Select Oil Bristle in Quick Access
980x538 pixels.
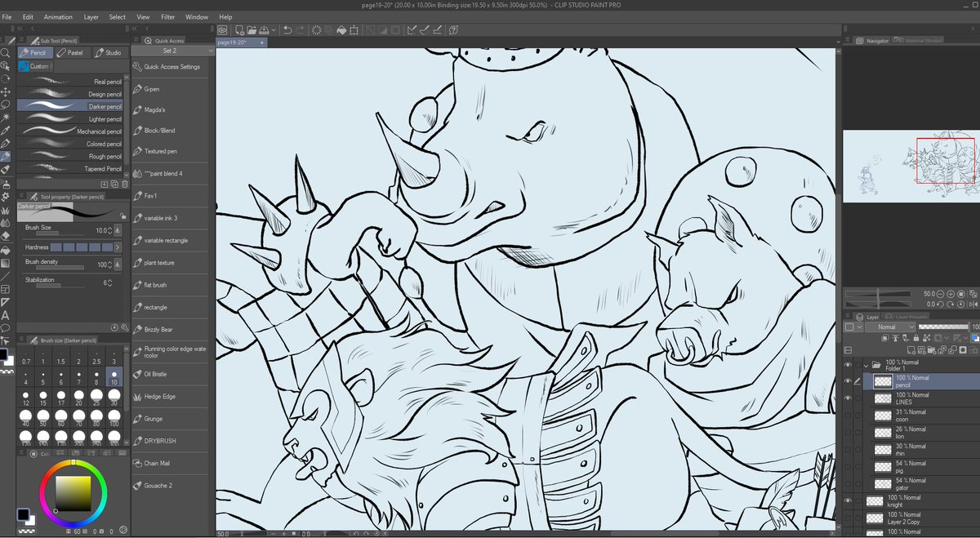[170, 374]
